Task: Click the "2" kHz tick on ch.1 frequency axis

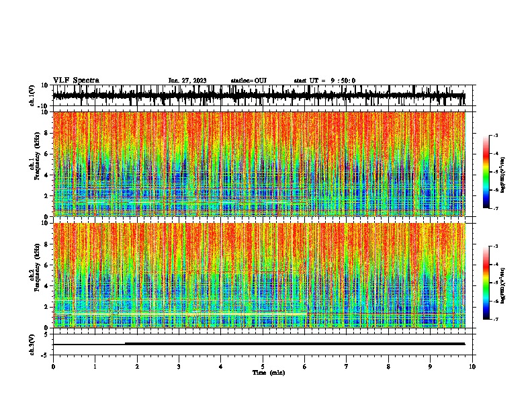Action: pyautogui.click(x=46, y=196)
